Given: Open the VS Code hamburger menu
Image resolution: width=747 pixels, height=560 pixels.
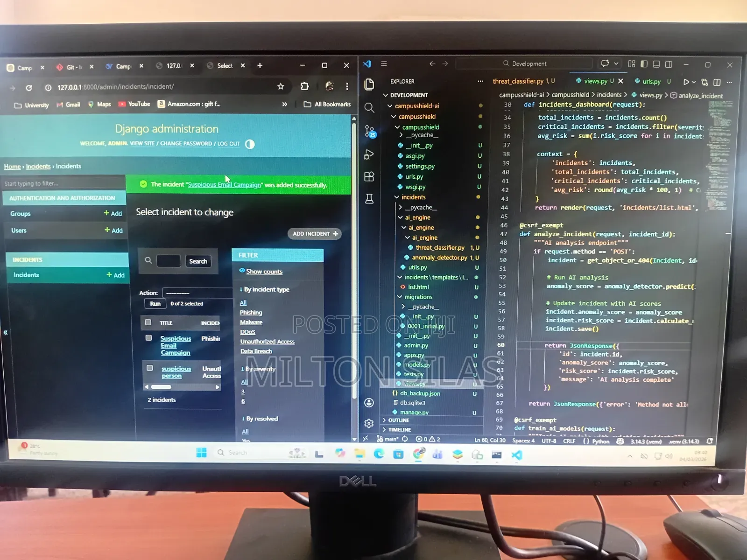Looking at the screenshot, I should pyautogui.click(x=384, y=63).
